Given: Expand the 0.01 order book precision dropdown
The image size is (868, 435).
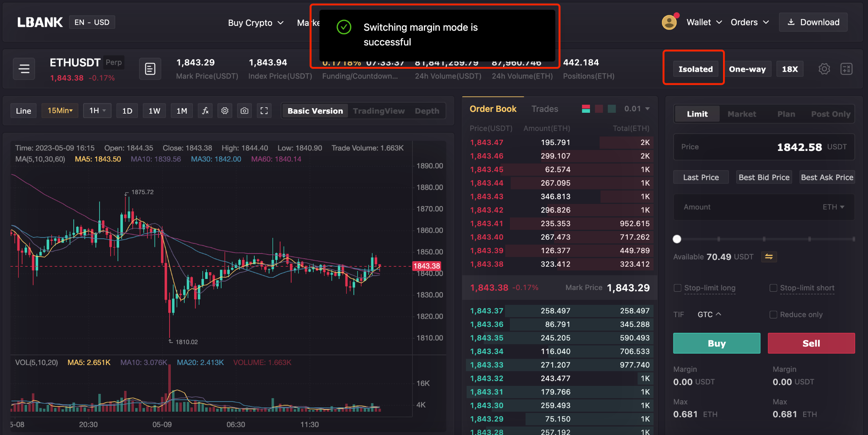Looking at the screenshot, I should [637, 109].
